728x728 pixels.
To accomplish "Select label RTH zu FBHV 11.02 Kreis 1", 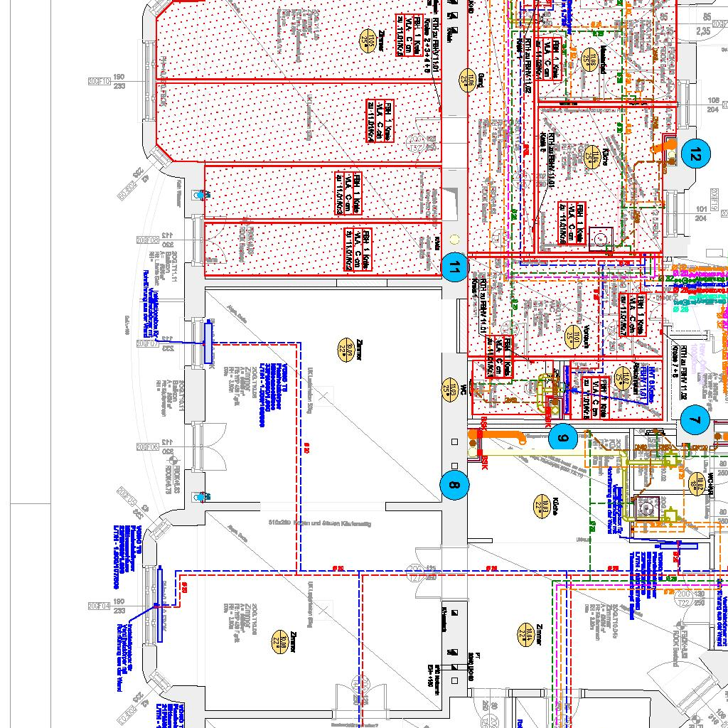I will click(524, 65).
